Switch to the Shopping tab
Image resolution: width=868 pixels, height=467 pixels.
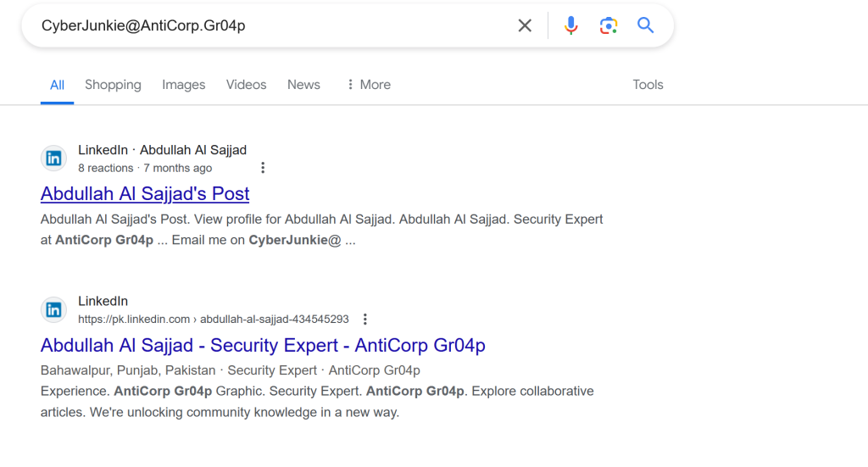click(x=113, y=85)
